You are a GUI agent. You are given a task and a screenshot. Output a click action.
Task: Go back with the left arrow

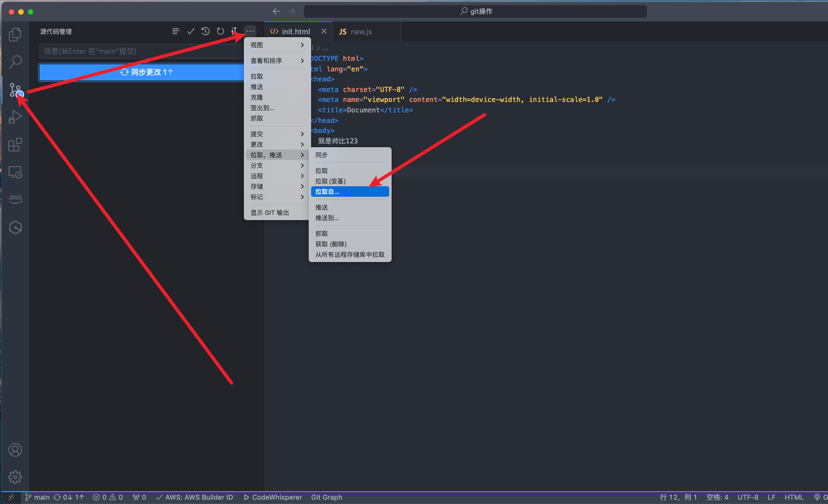click(x=276, y=11)
